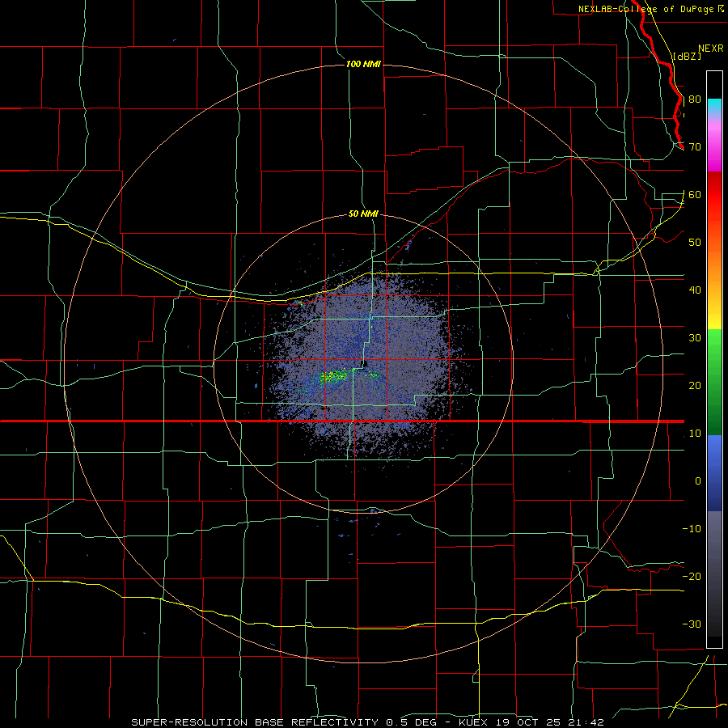This screenshot has width=728, height=728.
Task: Click the NEXR label above the color scale
Action: click(710, 49)
